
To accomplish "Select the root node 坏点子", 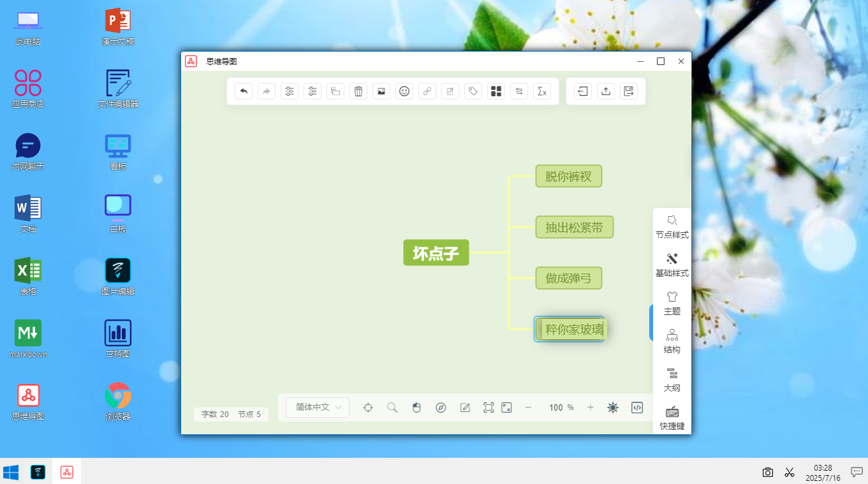I will click(436, 253).
